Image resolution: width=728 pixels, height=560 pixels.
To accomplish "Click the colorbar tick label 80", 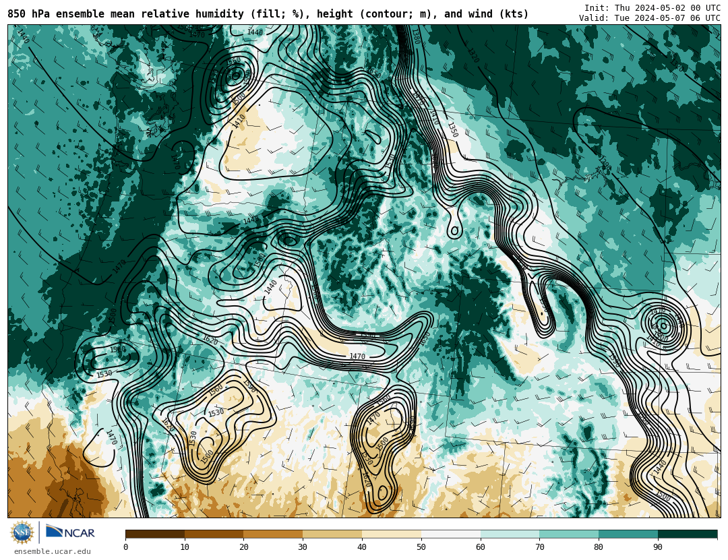I will tap(599, 547).
